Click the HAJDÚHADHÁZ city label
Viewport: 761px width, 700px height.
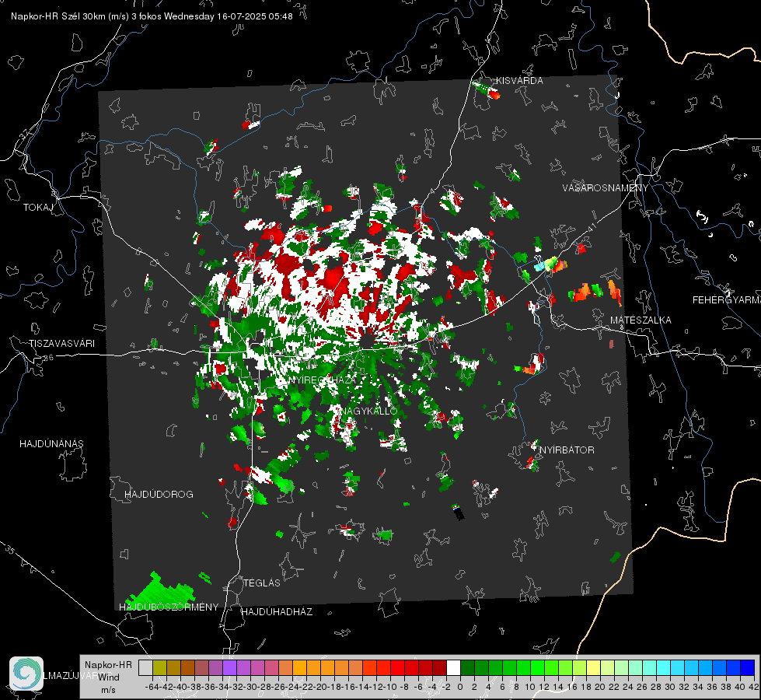[277, 611]
